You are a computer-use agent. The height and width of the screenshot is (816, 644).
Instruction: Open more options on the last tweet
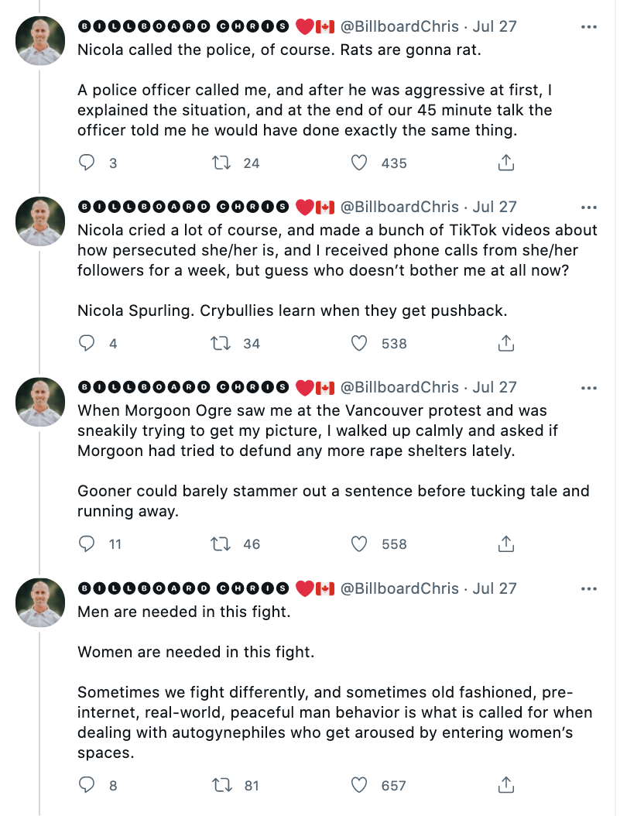589,588
